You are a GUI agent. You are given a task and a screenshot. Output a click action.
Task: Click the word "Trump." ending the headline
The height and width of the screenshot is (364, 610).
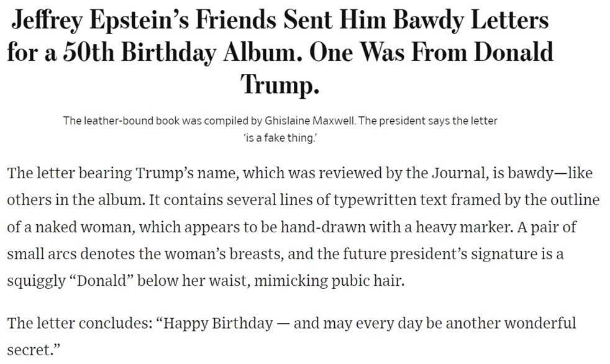[280, 84]
